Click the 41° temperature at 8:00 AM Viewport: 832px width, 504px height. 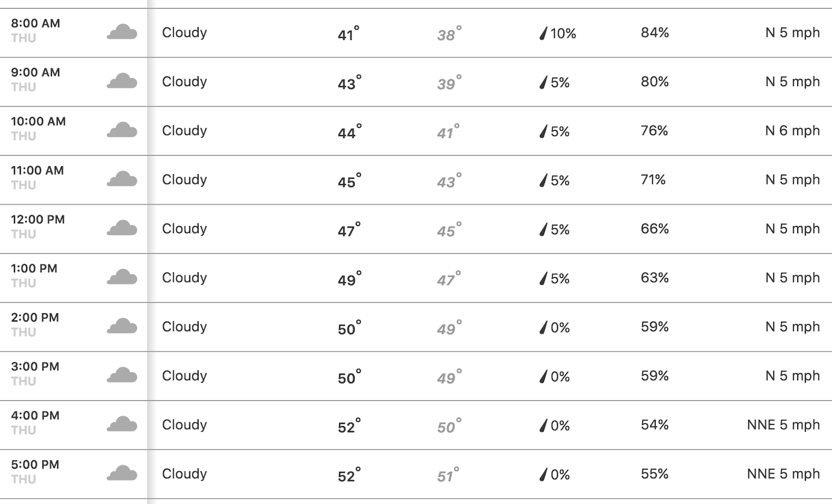point(348,33)
